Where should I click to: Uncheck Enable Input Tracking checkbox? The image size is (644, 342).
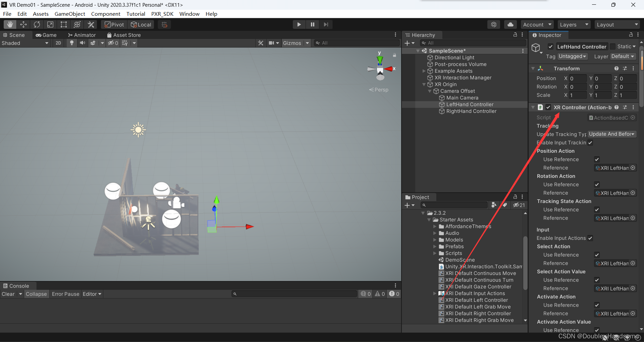[590, 143]
